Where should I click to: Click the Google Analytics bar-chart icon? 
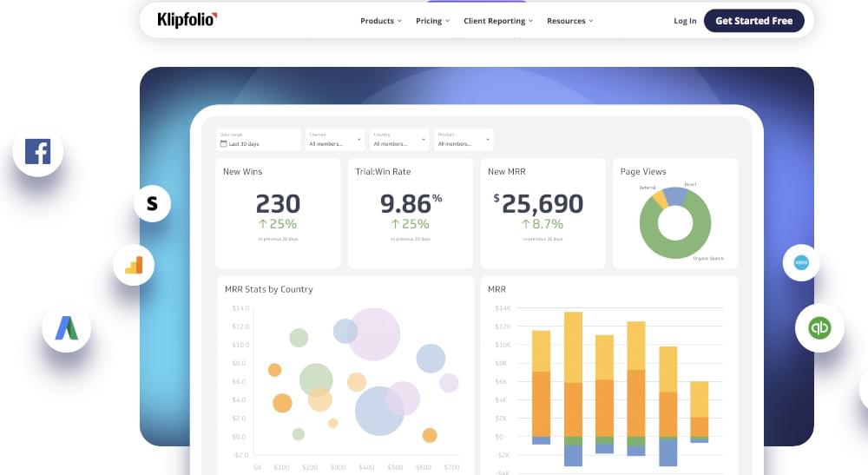tap(134, 265)
